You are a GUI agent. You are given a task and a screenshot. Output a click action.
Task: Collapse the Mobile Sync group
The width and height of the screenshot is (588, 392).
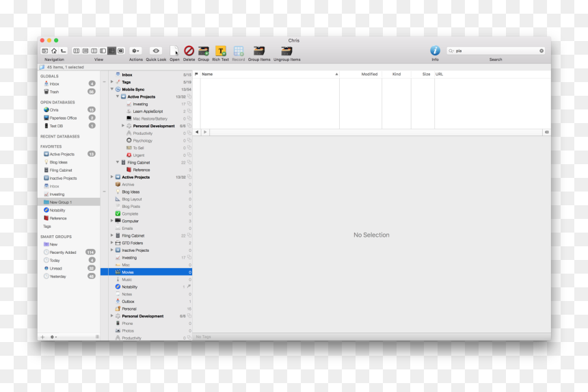(x=111, y=90)
